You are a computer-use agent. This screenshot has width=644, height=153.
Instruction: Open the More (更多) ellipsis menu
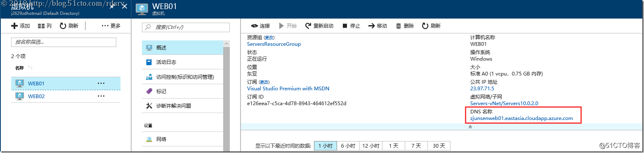tap(111, 26)
